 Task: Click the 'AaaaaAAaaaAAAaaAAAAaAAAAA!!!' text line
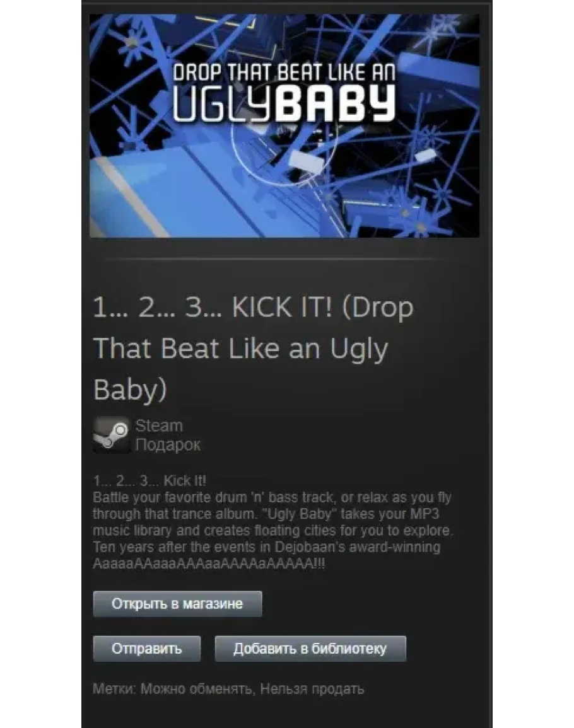point(209,563)
